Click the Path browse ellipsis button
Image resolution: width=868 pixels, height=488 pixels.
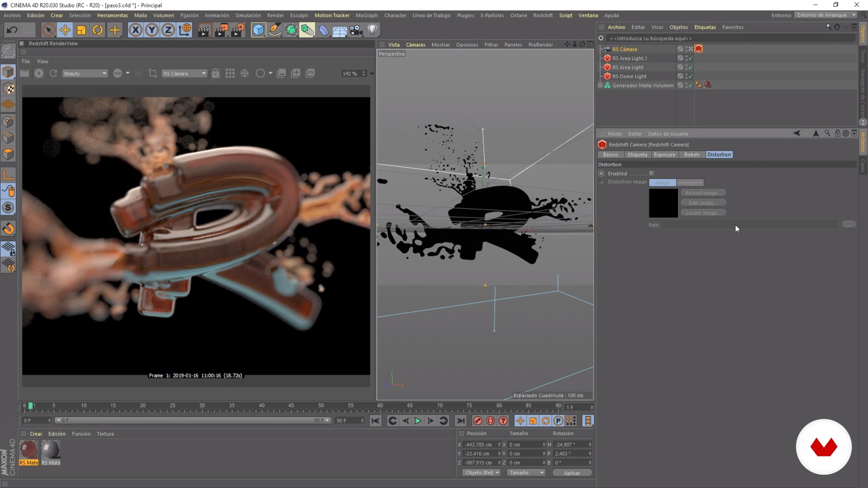849,225
